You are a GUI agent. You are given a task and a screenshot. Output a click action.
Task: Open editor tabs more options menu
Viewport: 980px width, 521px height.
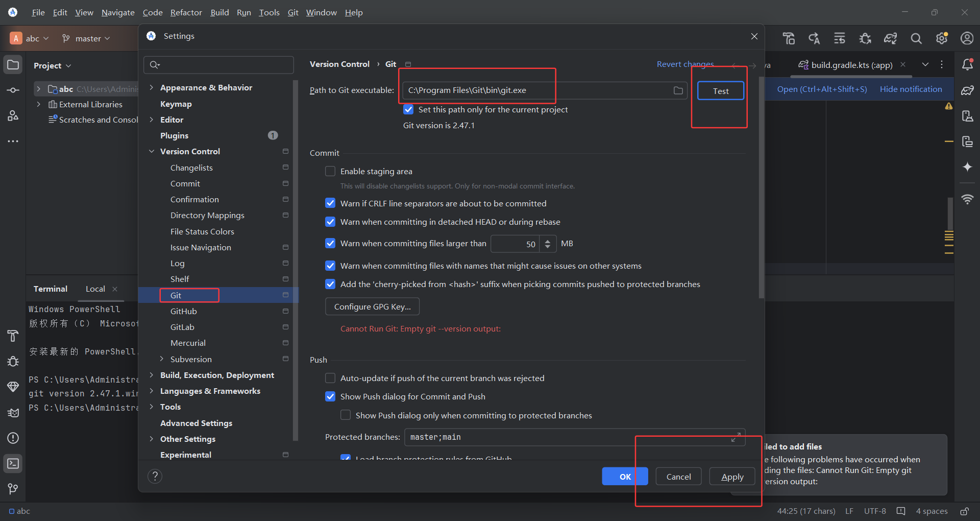[x=942, y=64]
